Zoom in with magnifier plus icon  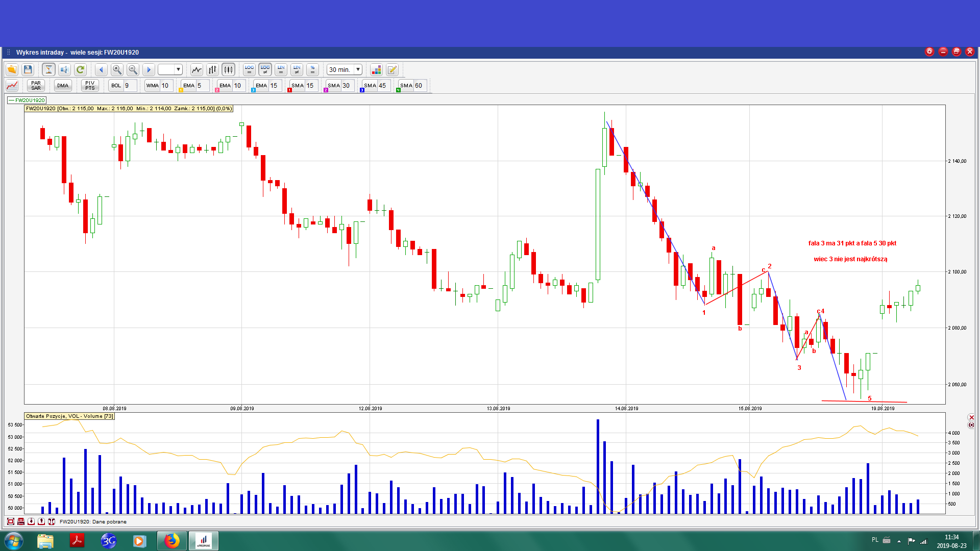coord(117,69)
